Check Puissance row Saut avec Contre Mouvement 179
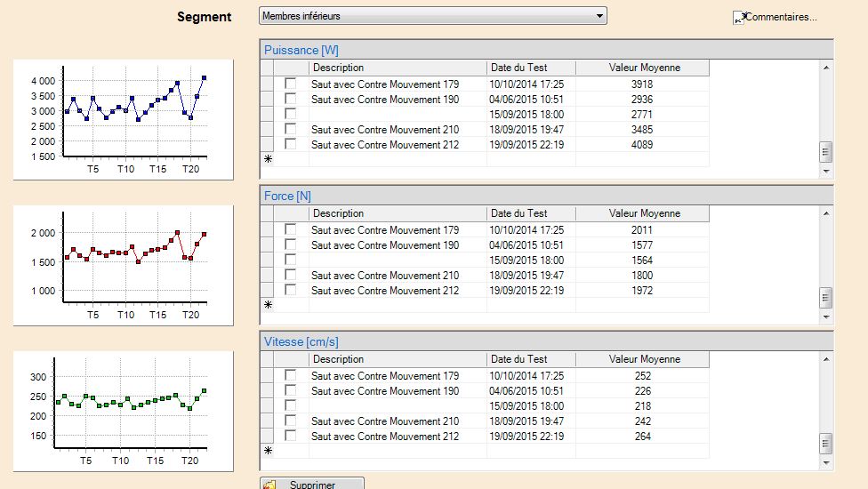The width and height of the screenshot is (868, 489). coord(290,84)
